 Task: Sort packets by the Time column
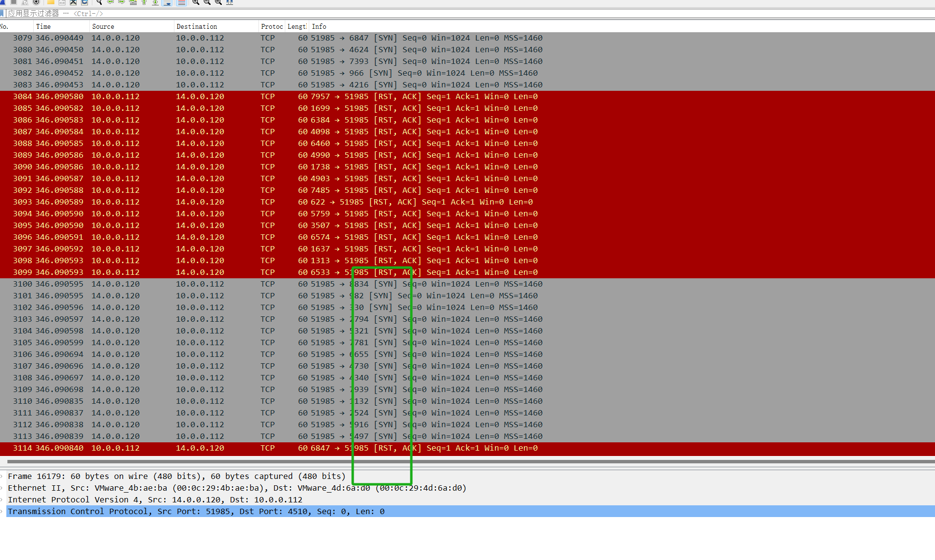[61, 26]
